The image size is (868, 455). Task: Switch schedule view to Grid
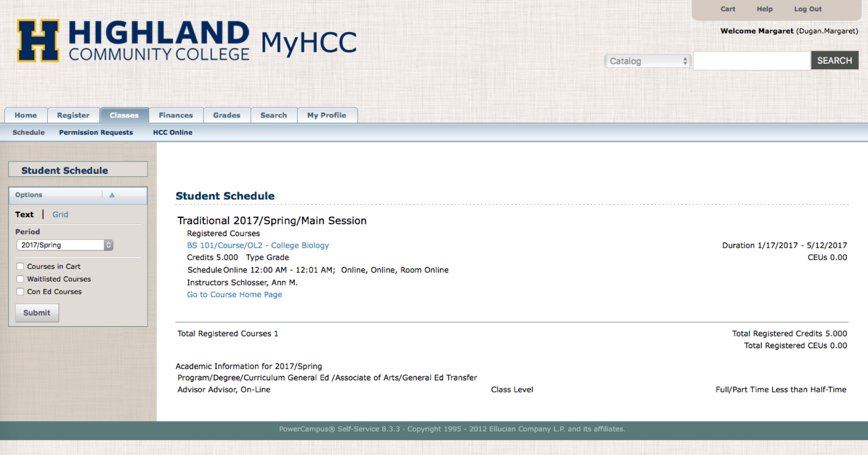[60, 214]
